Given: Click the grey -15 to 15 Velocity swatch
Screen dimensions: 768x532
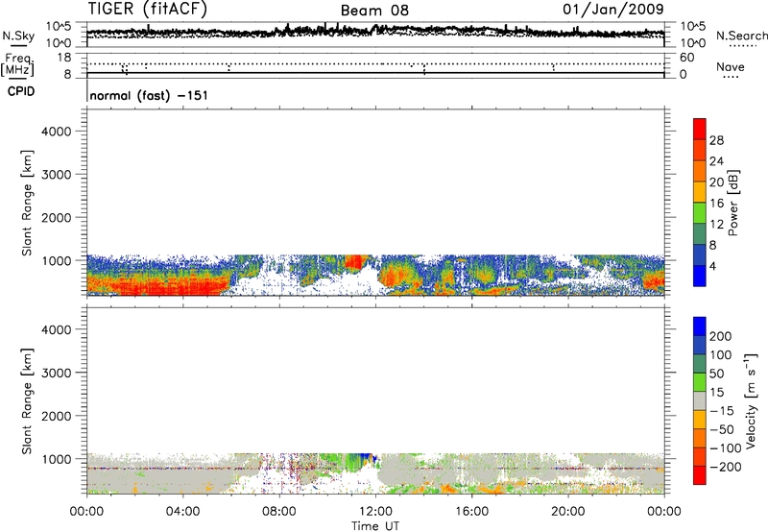Looking at the screenshot, I should [700, 400].
